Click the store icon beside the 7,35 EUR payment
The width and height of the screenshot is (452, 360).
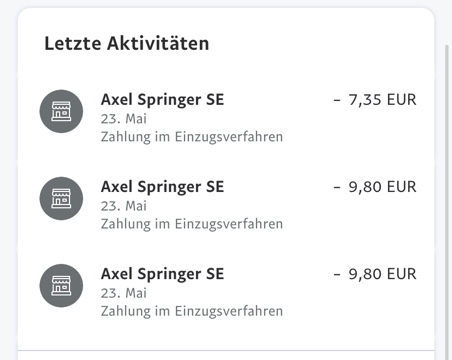pyautogui.click(x=61, y=111)
